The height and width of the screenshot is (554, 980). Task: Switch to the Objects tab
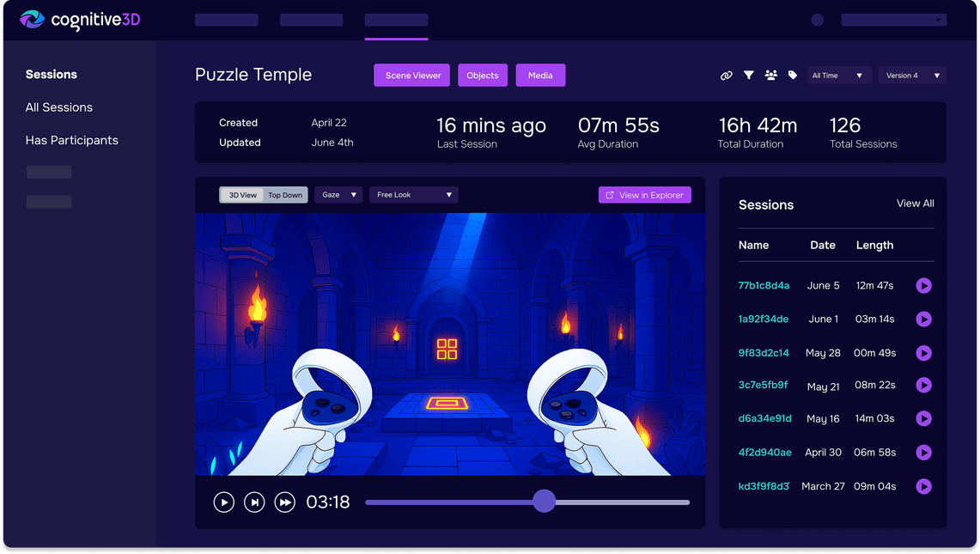pos(482,76)
